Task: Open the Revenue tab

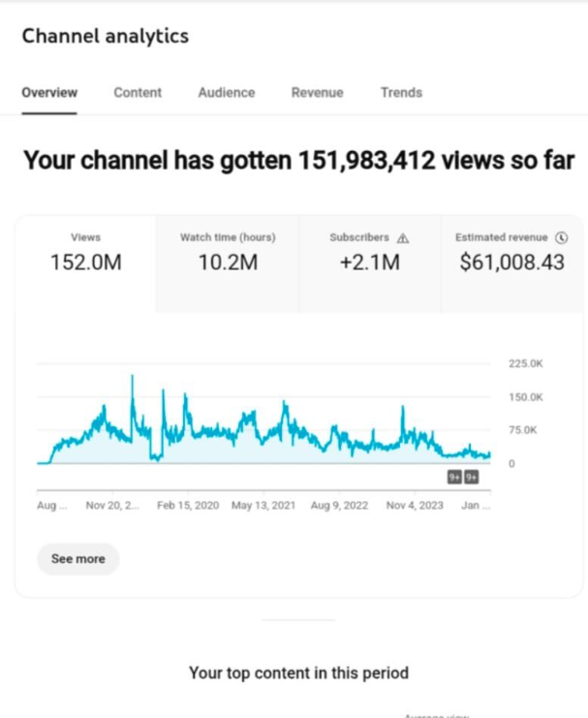Action: 318,93
